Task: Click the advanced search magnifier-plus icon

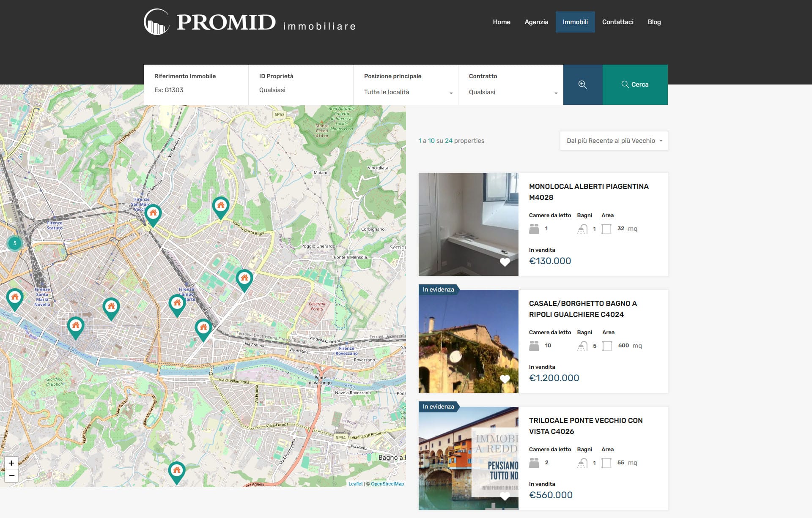Action: [x=582, y=85]
